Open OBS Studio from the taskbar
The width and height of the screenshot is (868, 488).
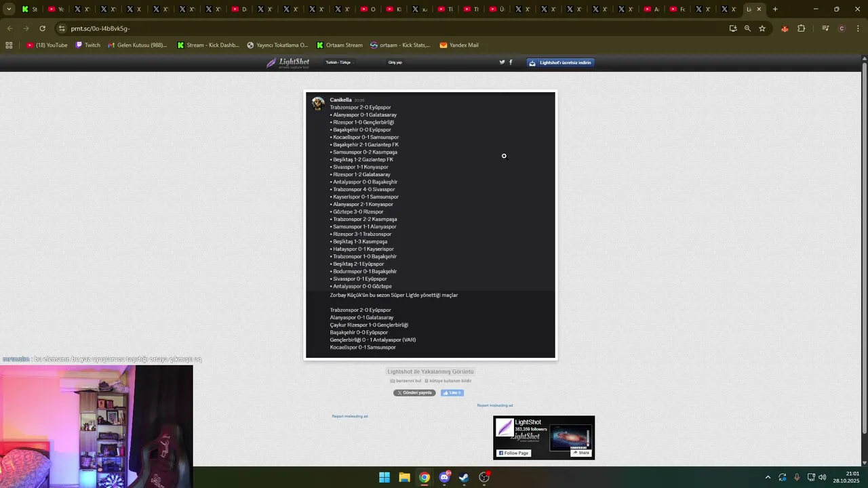click(x=484, y=477)
